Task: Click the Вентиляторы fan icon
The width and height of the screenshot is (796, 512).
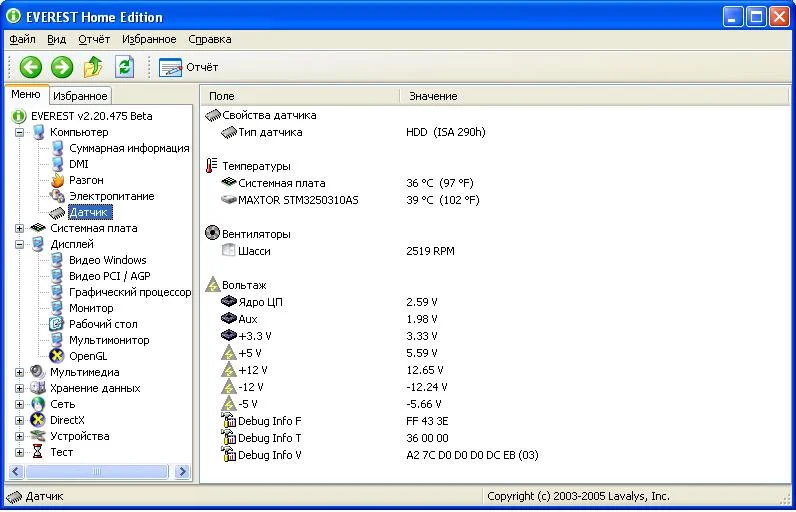Action: pos(212,233)
